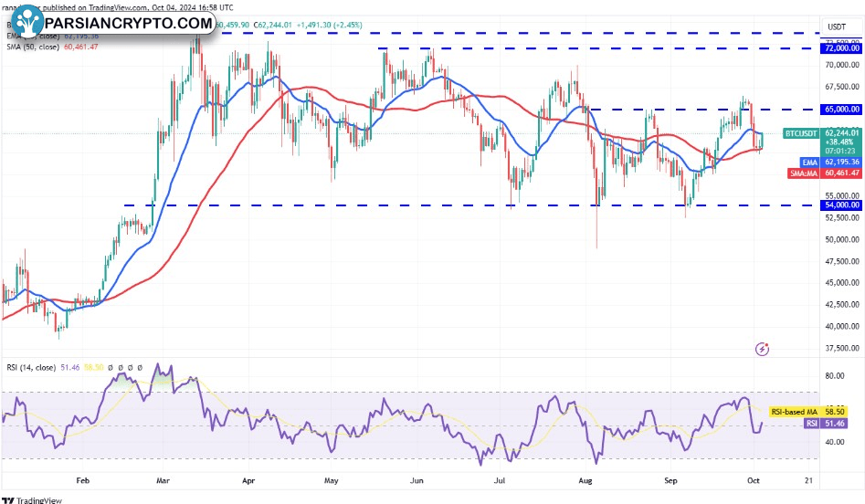Click the 40,000.00 price axis label
Viewport: 865px width, 504px height.
click(x=842, y=326)
